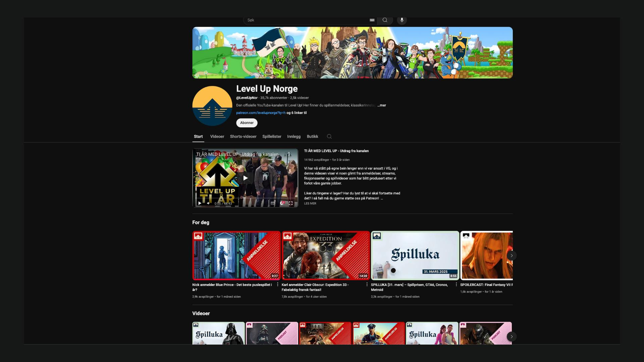Viewport: 644px width, 362px height.
Task: Click the Level Up Norge channel avatar
Action: coord(212,106)
